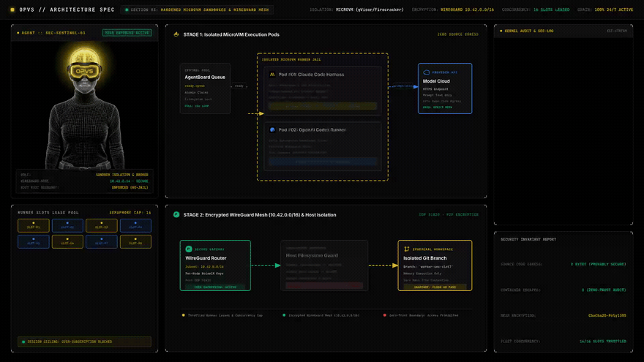
Task: Open the WireGuard Router card
Action: [215, 265]
